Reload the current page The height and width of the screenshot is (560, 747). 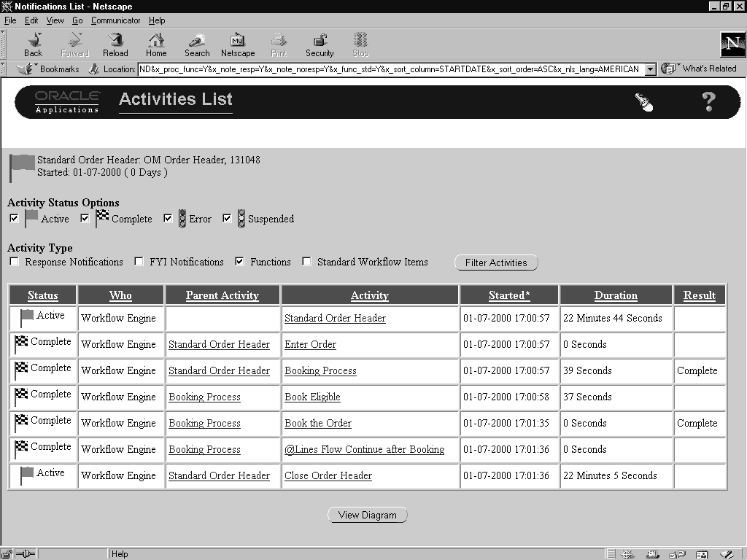pyautogui.click(x=115, y=45)
